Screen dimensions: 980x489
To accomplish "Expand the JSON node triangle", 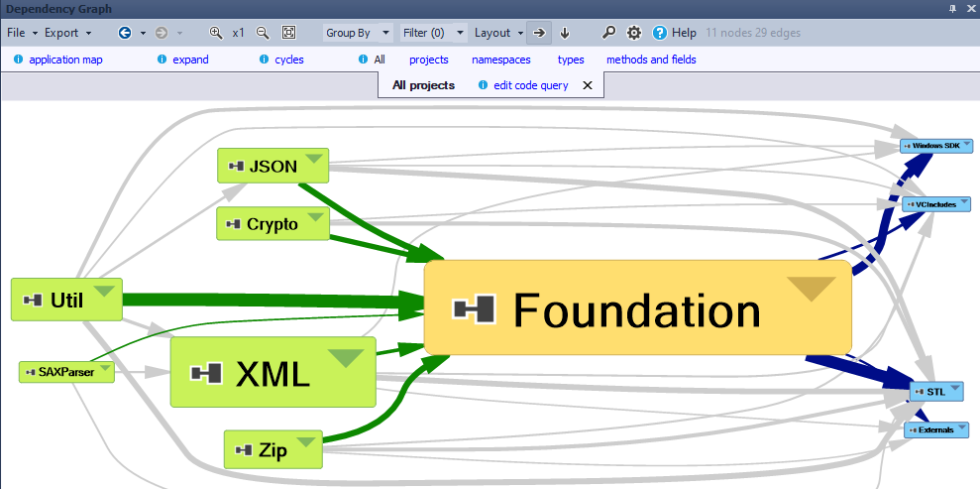I will pyautogui.click(x=314, y=157).
